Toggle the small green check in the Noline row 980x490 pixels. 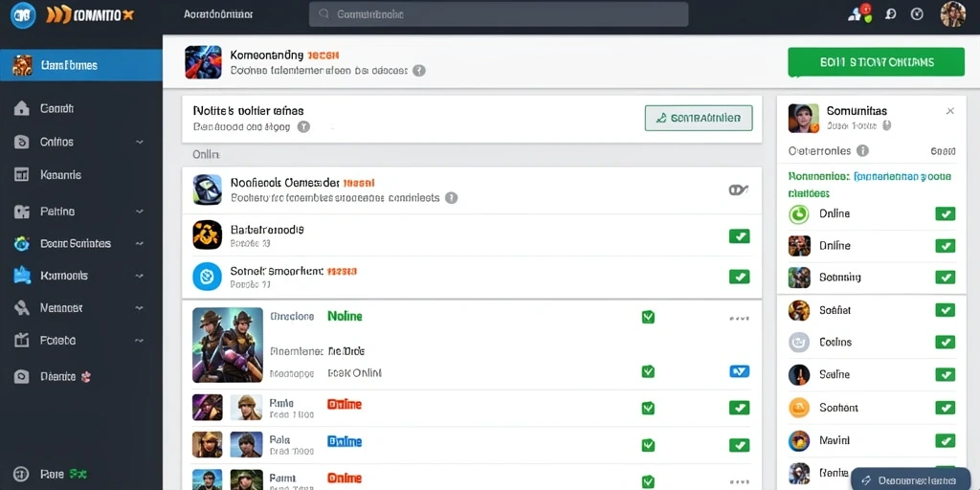648,318
